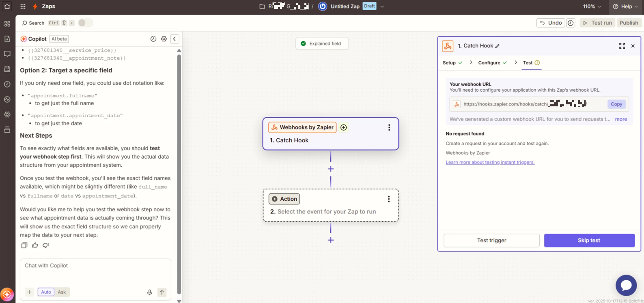Open the apps grid icon in top bar
Viewport: 644px width, 303px height.
click(x=23, y=6)
